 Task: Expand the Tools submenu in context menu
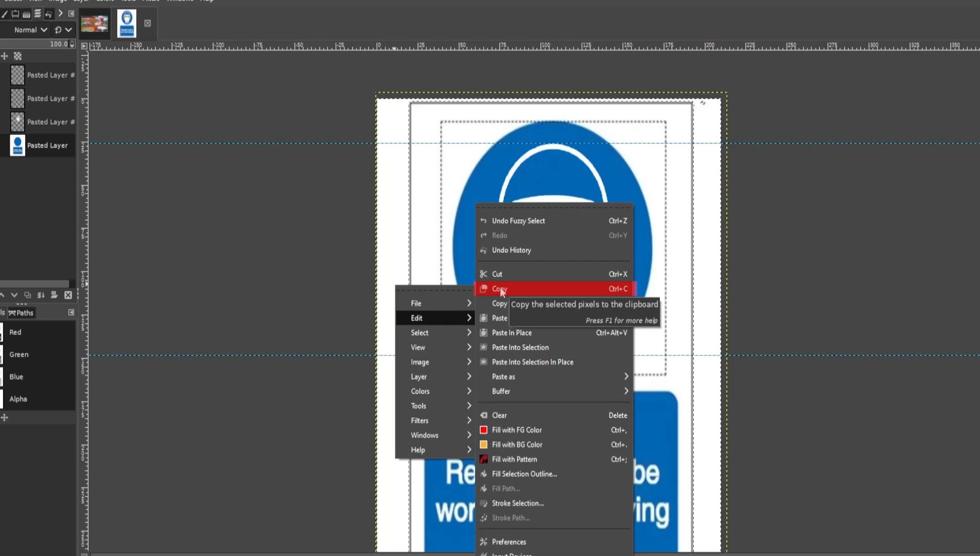(435, 406)
